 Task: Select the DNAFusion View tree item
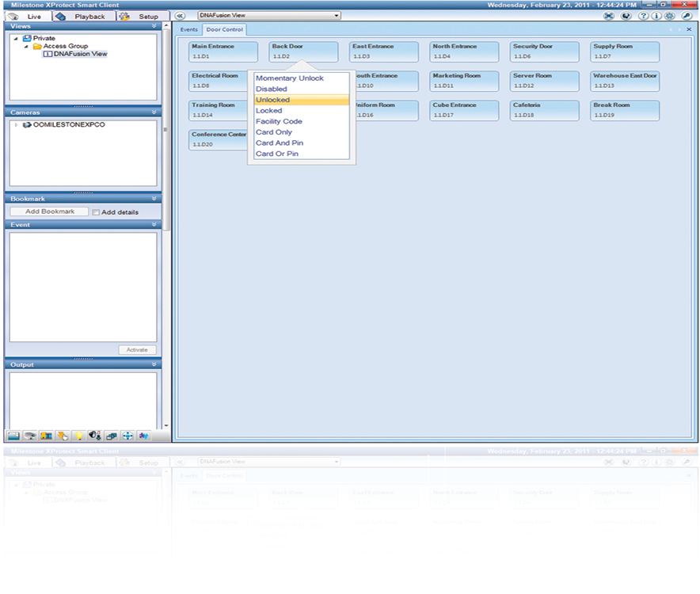[x=79, y=54]
